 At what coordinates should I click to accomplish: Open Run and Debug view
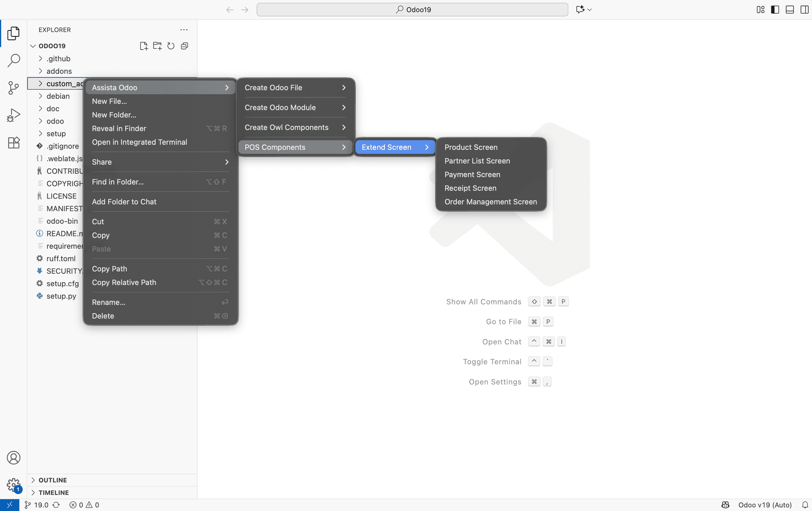click(x=14, y=115)
